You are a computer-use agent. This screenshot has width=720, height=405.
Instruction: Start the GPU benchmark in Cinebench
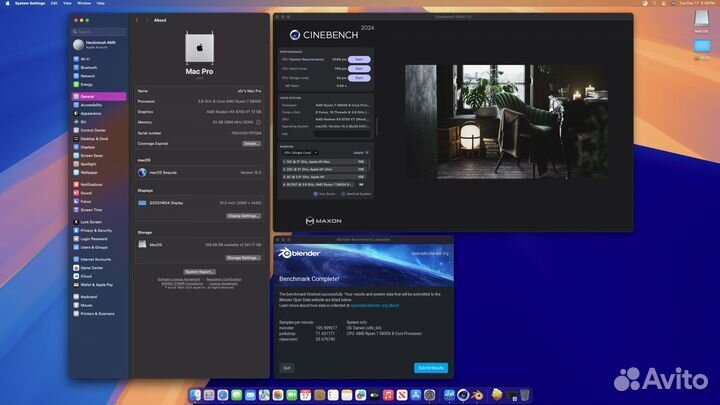[359, 60]
